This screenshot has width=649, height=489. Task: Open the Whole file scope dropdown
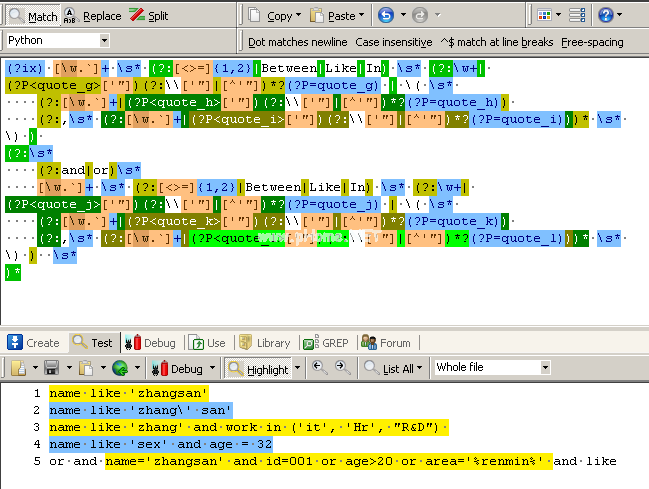coord(545,368)
